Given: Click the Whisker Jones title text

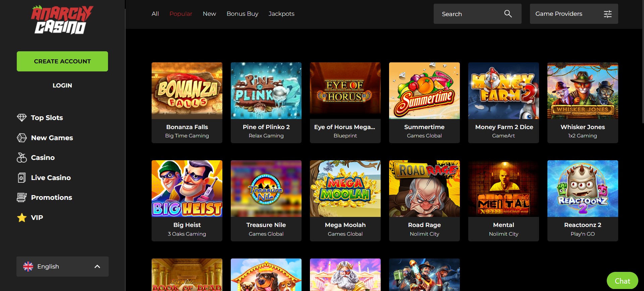Looking at the screenshot, I should pos(583,127).
